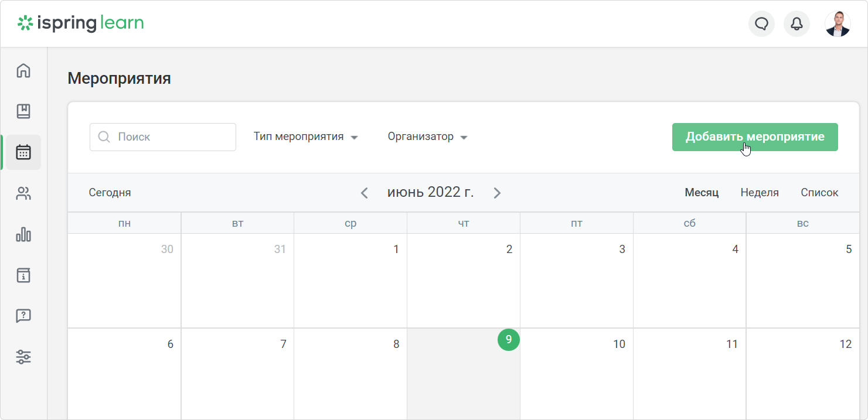Click the user profile avatar
The height and width of the screenshot is (420, 868).
click(x=838, y=24)
